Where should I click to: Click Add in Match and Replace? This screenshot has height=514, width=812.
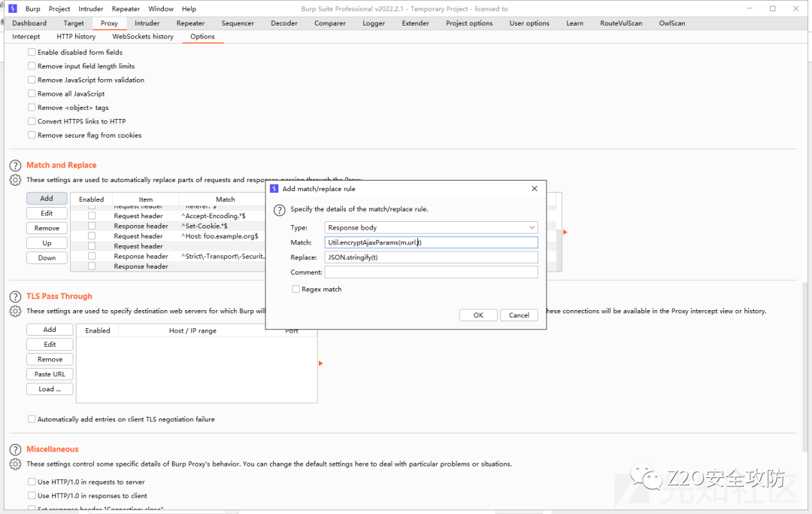point(47,199)
